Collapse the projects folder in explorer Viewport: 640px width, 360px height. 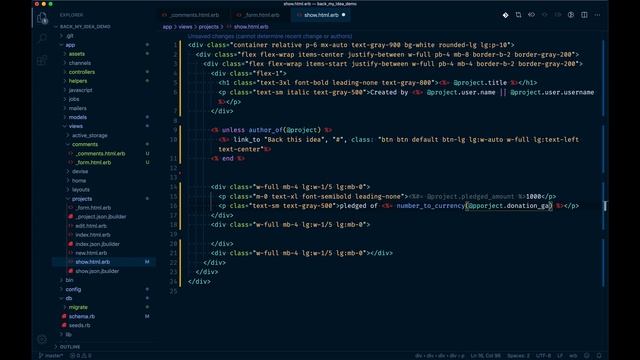[82, 199]
